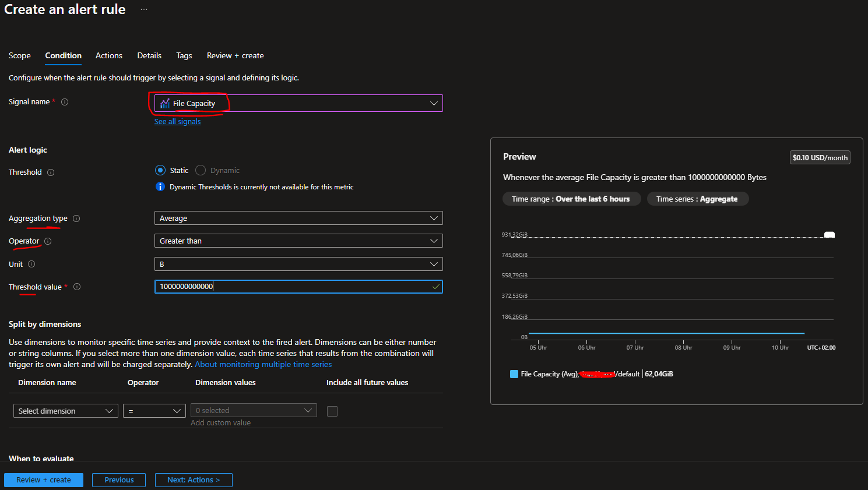Expand the 0 selected dimension values dropdown
The image size is (868, 490).
point(254,410)
